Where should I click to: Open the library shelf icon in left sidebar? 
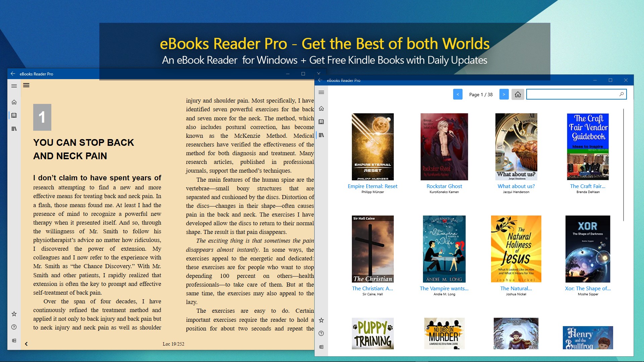click(x=14, y=129)
